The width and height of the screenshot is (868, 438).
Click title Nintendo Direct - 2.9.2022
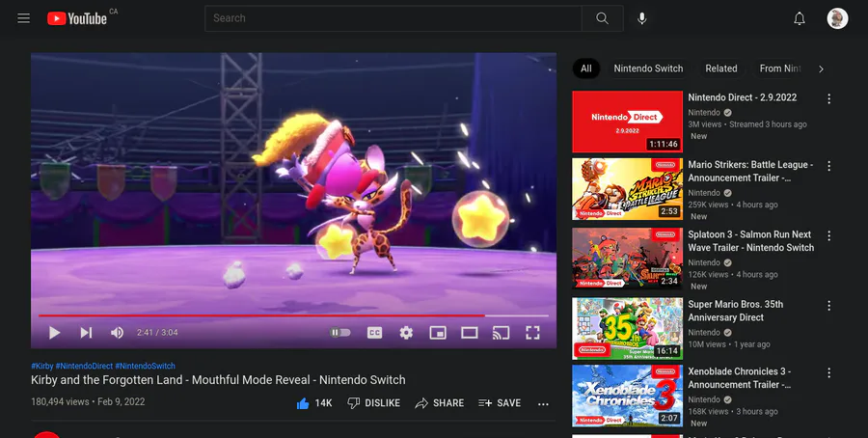tap(743, 97)
